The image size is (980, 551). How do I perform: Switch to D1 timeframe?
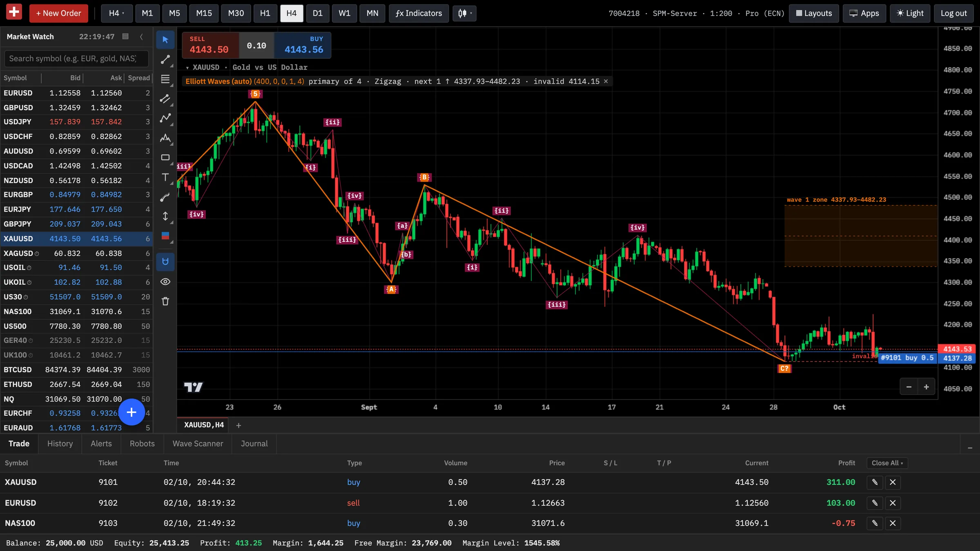(x=318, y=13)
